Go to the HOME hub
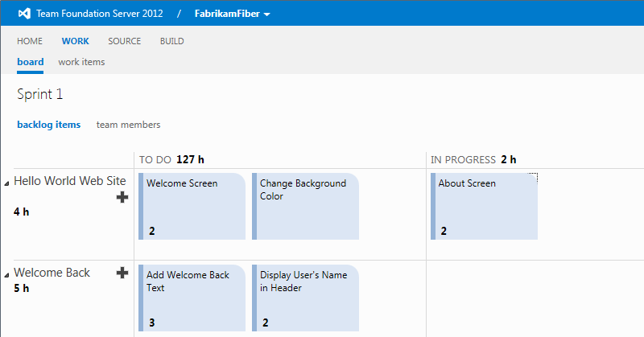The height and width of the screenshot is (337, 644). [30, 41]
